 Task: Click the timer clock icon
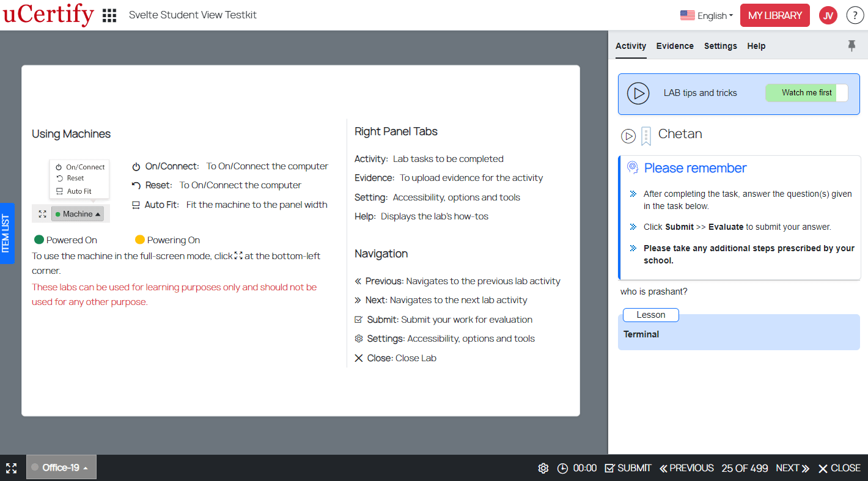(x=562, y=468)
